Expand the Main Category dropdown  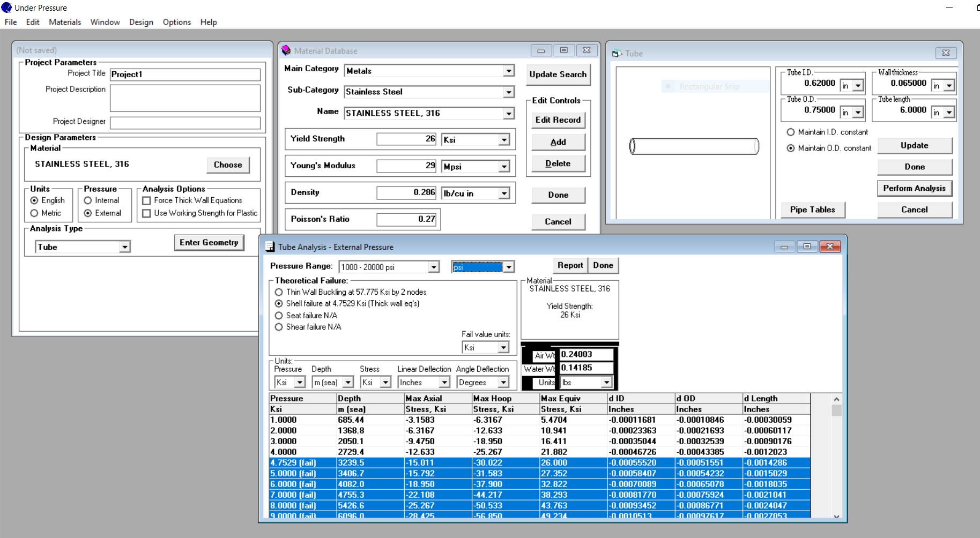[508, 71]
